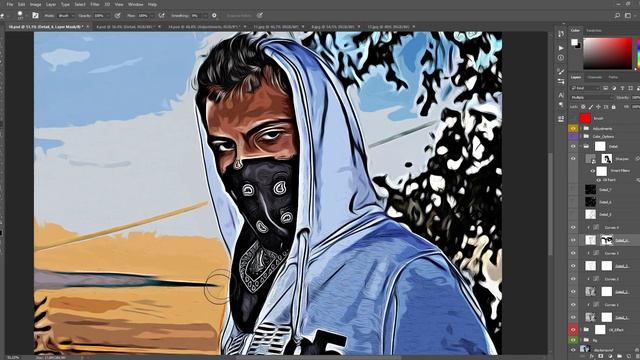Select the Detail_4 layer mask thumbnail

pyautogui.click(x=607, y=240)
